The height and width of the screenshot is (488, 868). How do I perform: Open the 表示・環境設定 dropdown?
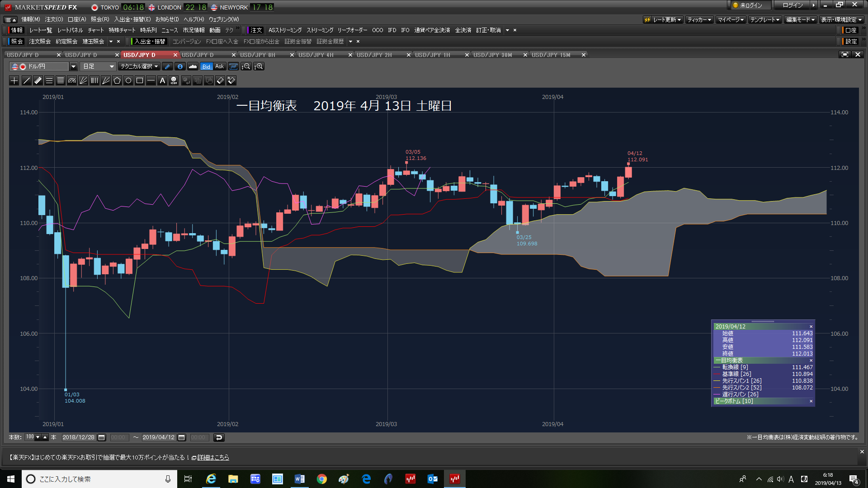tap(841, 20)
